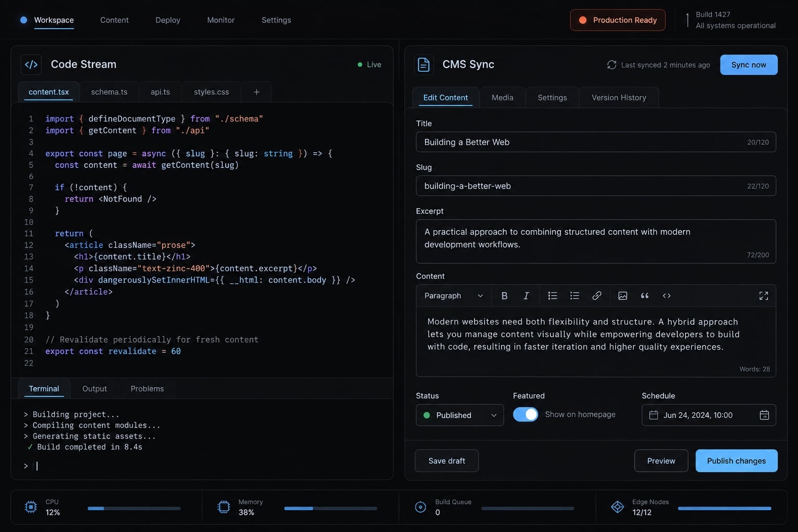
Task: Click the CMS Sync document icon
Action: [x=424, y=64]
